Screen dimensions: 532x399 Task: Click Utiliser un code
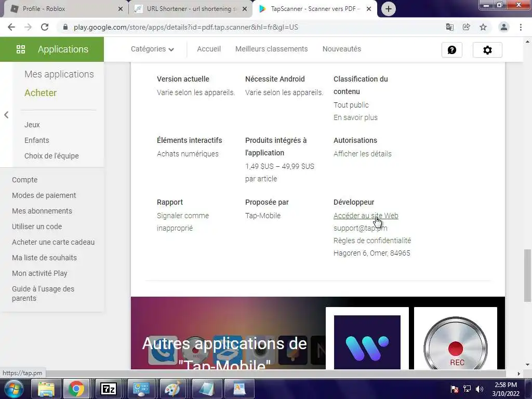pyautogui.click(x=37, y=227)
